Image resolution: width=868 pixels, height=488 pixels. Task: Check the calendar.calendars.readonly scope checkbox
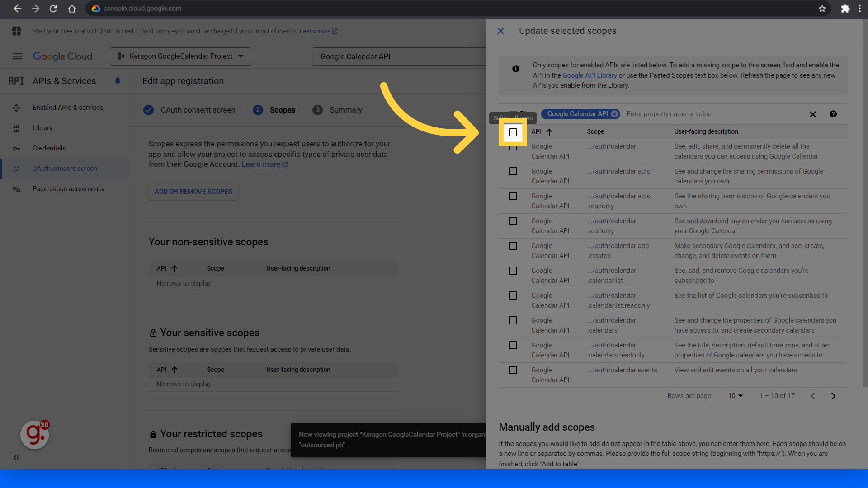513,345
